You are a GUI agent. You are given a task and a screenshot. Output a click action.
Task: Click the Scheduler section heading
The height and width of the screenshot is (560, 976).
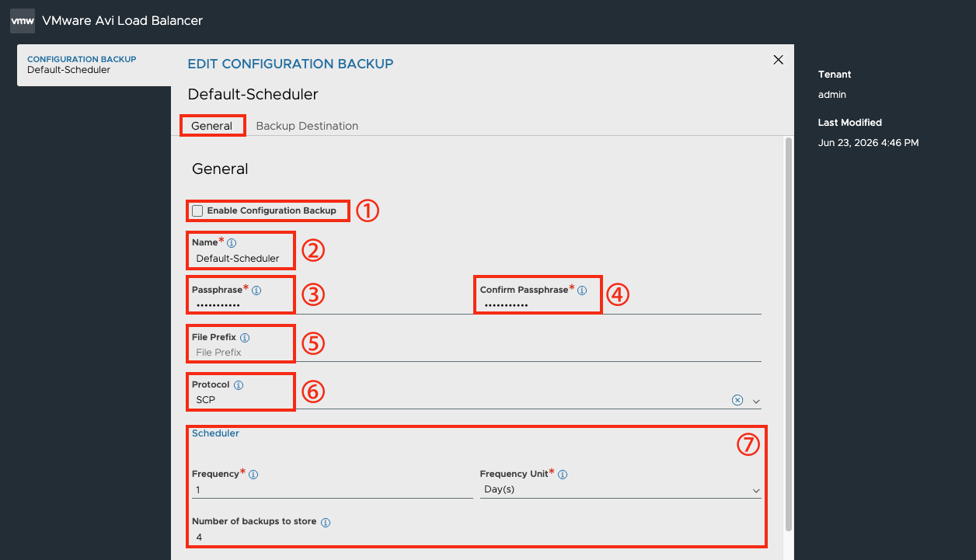(215, 433)
